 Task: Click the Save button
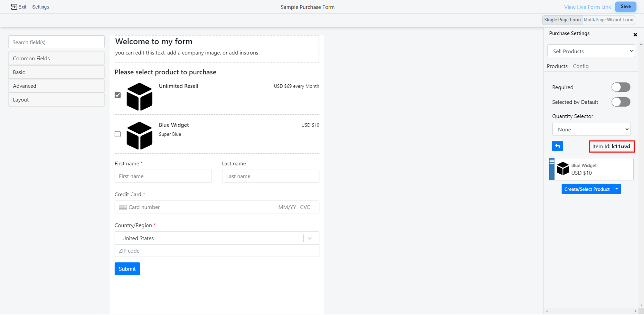(625, 7)
